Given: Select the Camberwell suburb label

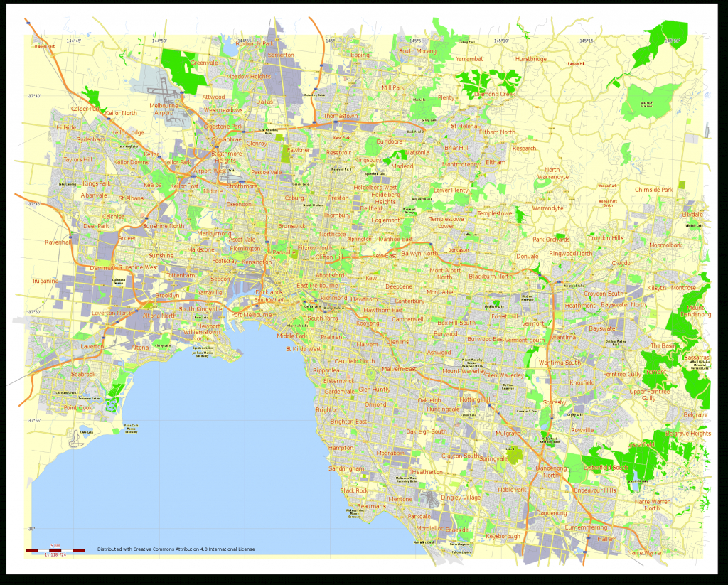Looking at the screenshot, I should (408, 319).
